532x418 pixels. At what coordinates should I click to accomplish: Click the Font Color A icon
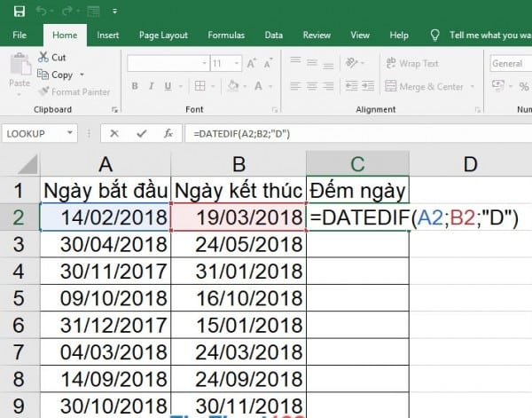tap(259, 86)
